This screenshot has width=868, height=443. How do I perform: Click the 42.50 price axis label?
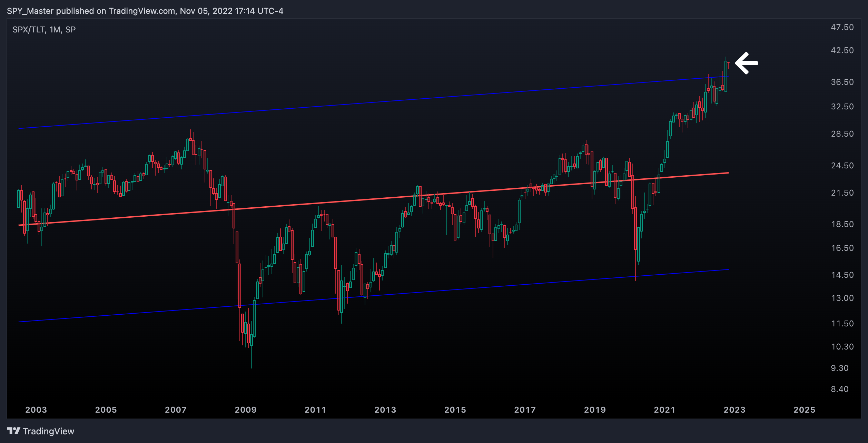tap(842, 50)
